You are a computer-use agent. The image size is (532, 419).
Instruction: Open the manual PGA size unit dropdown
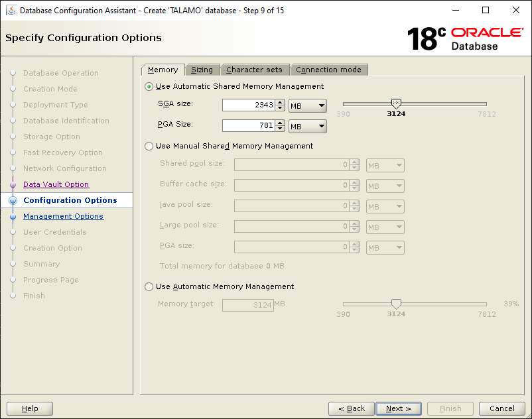385,247
